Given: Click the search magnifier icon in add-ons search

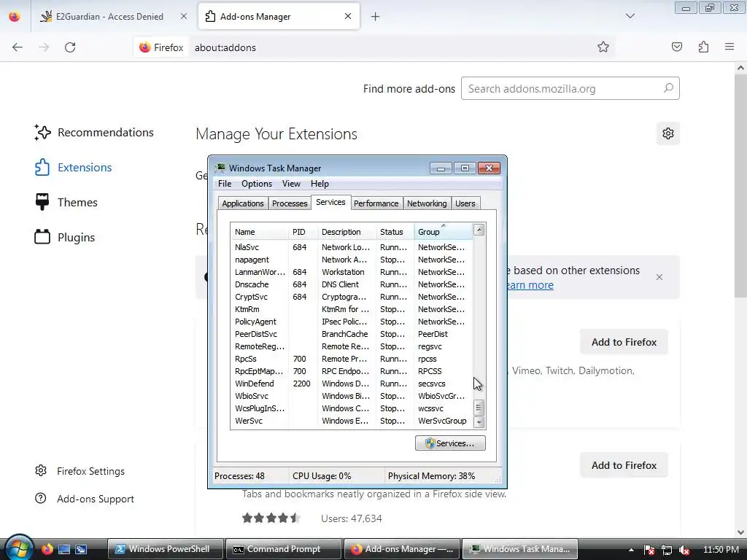Looking at the screenshot, I should click(x=668, y=88).
